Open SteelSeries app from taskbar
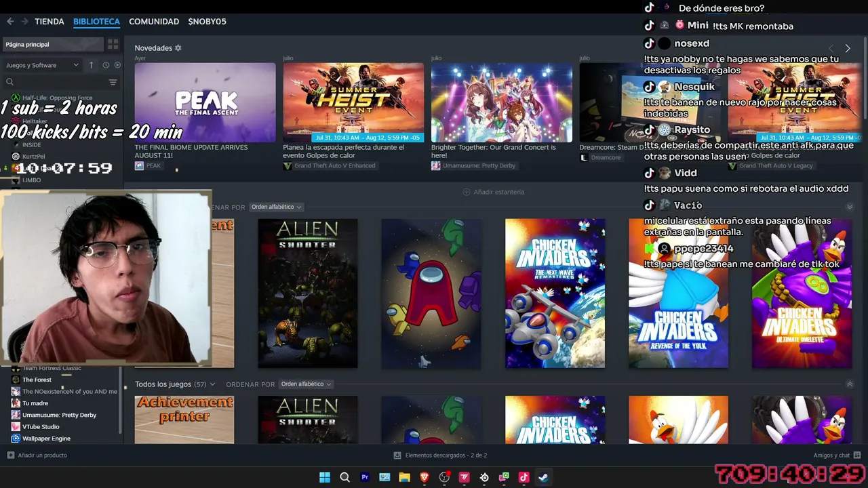 [484, 477]
